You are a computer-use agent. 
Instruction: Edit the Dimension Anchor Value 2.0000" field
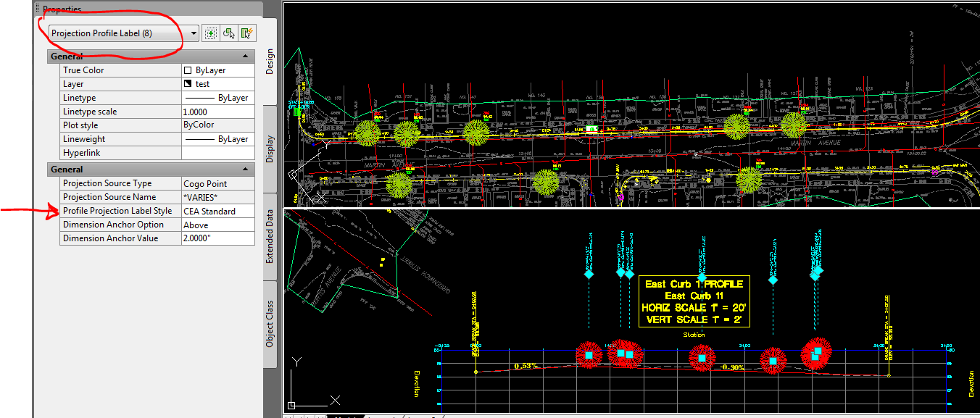[x=217, y=238]
